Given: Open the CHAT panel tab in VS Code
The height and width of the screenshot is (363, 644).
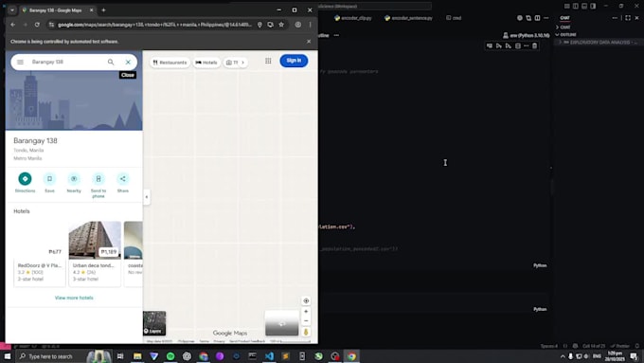Looking at the screenshot, I should pos(564,18).
